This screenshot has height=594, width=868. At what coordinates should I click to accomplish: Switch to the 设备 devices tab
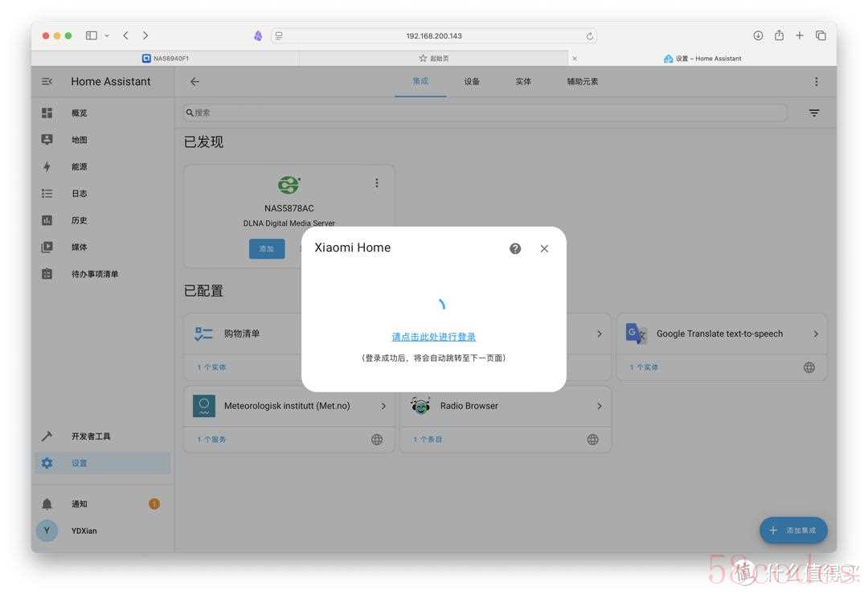click(x=472, y=81)
